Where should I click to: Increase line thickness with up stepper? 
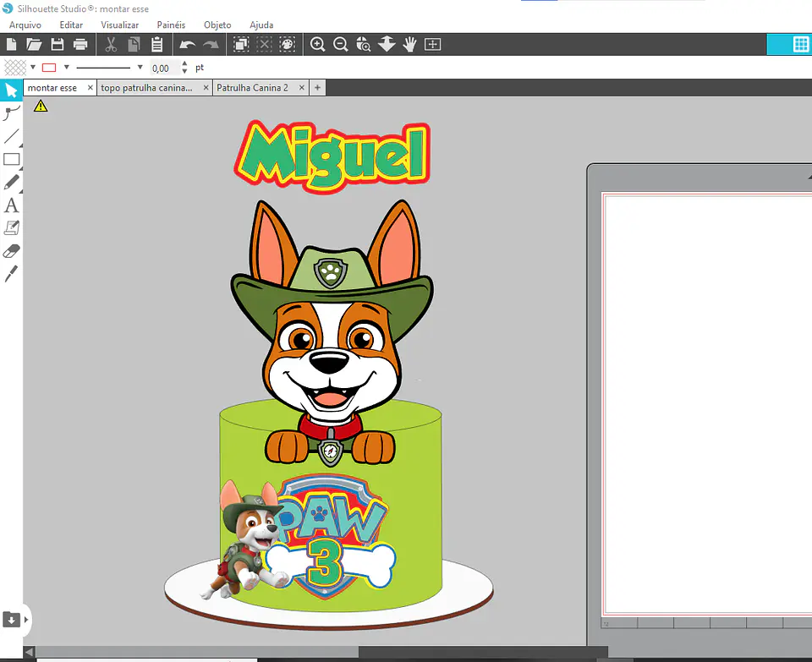(x=184, y=63)
